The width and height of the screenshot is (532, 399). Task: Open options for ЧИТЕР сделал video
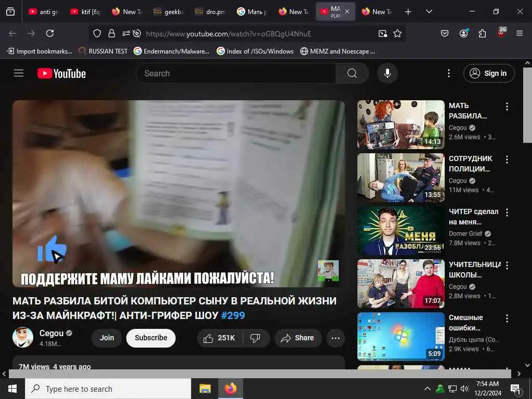tap(507, 212)
